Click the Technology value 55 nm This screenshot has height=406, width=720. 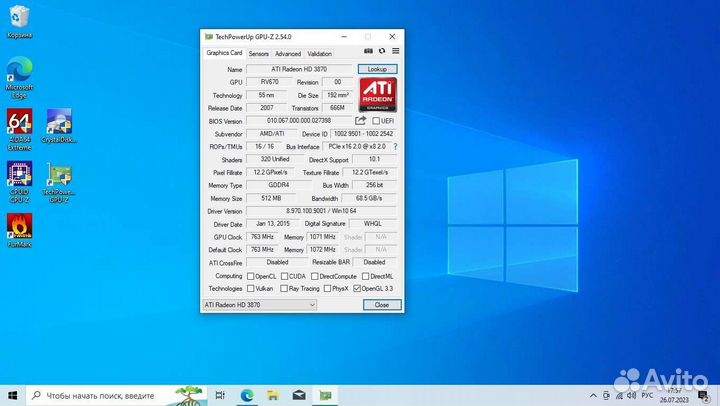pyautogui.click(x=266, y=95)
